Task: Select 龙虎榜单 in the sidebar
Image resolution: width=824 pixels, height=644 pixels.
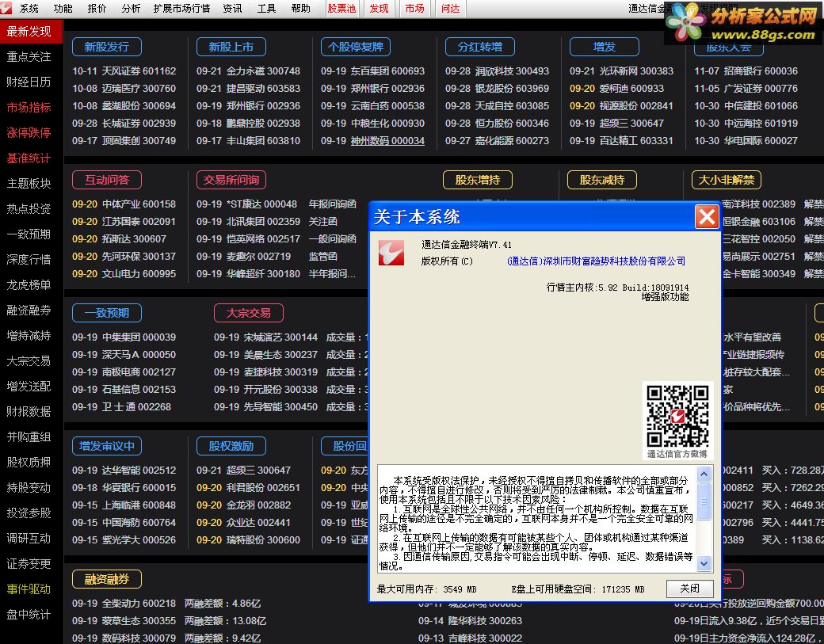Action: pyautogui.click(x=29, y=284)
